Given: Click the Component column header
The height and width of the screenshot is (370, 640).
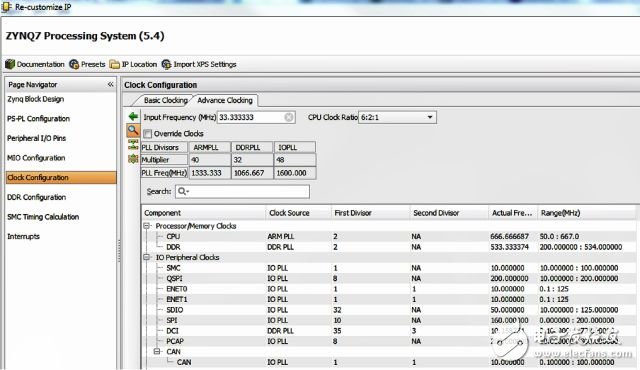Looking at the screenshot, I should coord(204,213).
